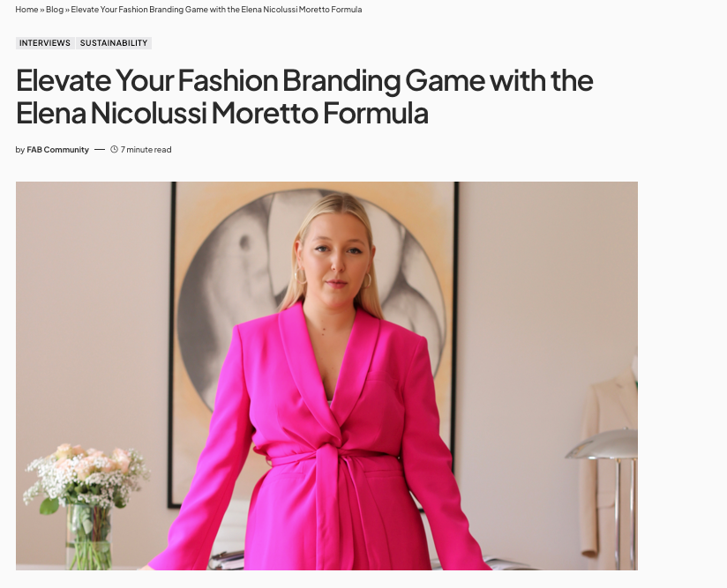
Task: Click the '7 minute read' label
Action: click(146, 150)
